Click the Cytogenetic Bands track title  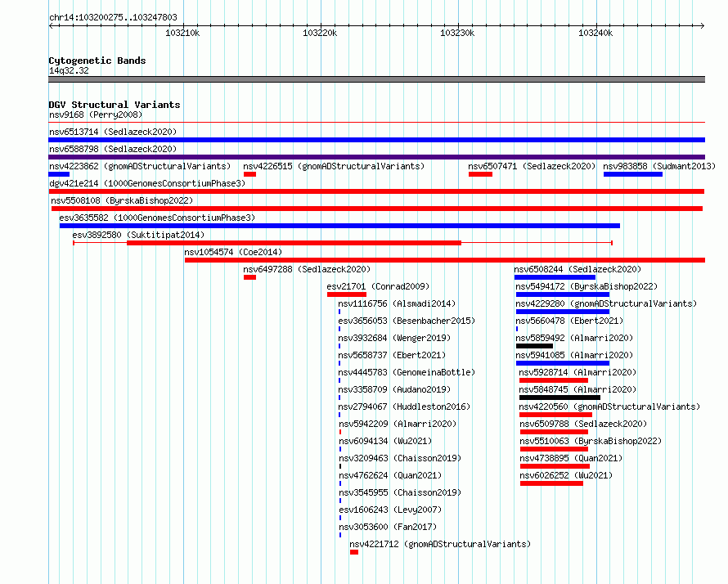click(x=97, y=61)
